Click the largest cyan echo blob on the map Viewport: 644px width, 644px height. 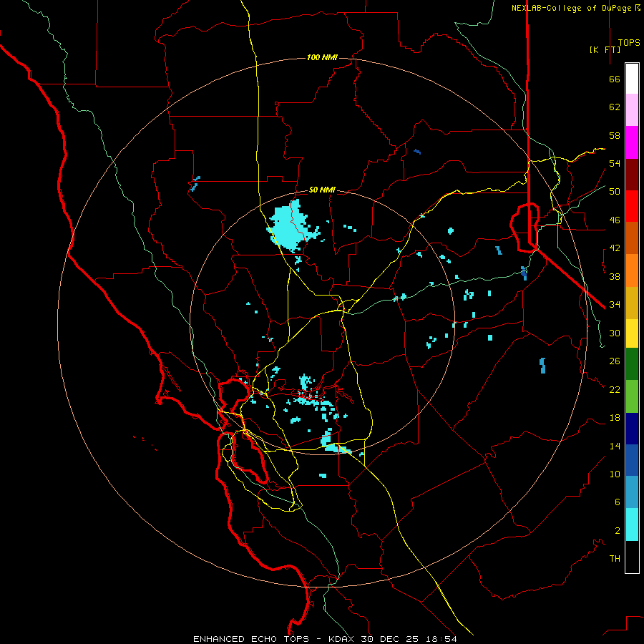[291, 226]
